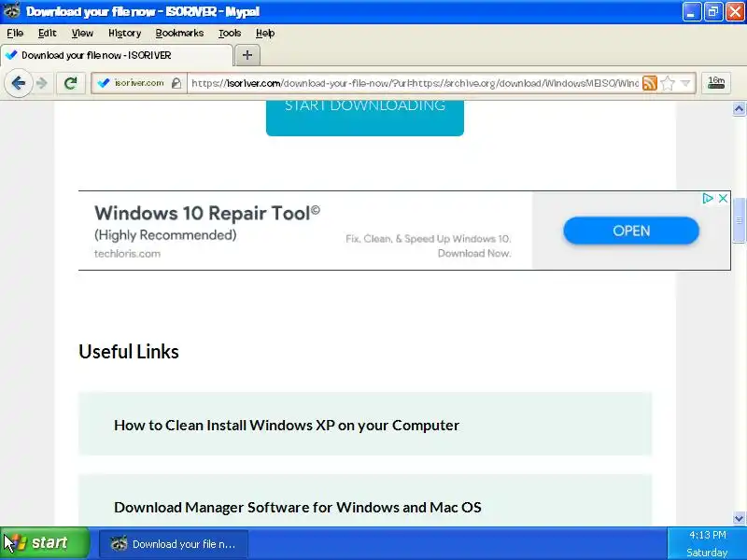Screen dimensions: 747x560
Task: Click the 'Useful Links' heading
Action: [x=129, y=352]
